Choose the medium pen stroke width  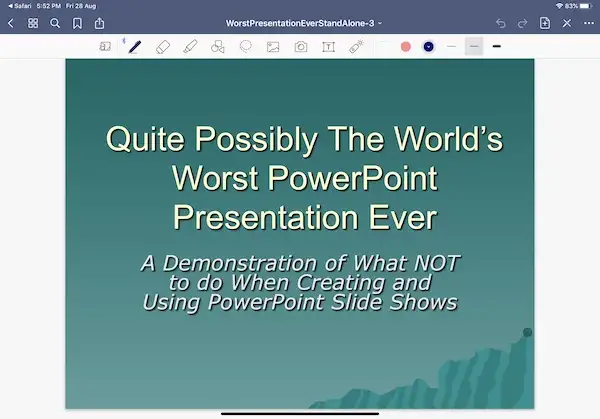tap(474, 46)
